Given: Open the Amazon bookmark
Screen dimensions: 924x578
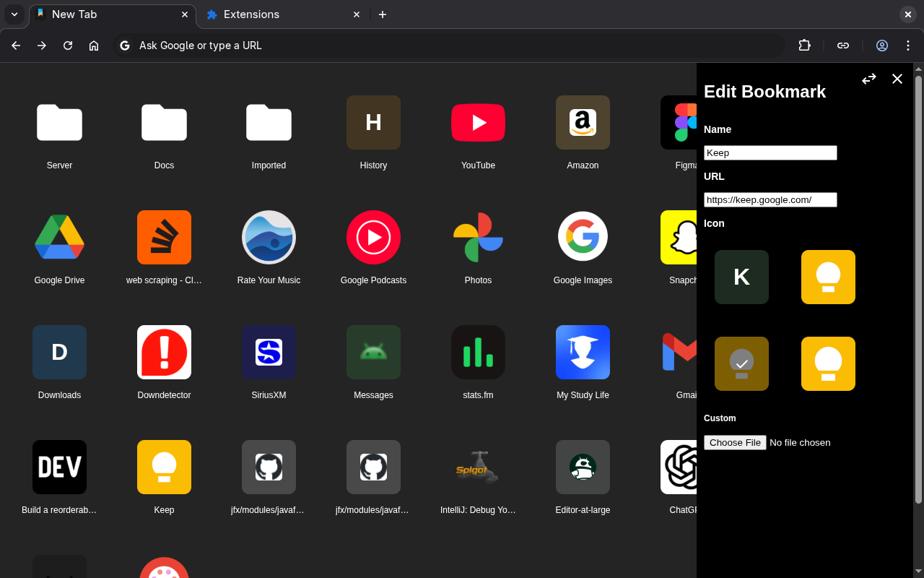Looking at the screenshot, I should pos(583,123).
